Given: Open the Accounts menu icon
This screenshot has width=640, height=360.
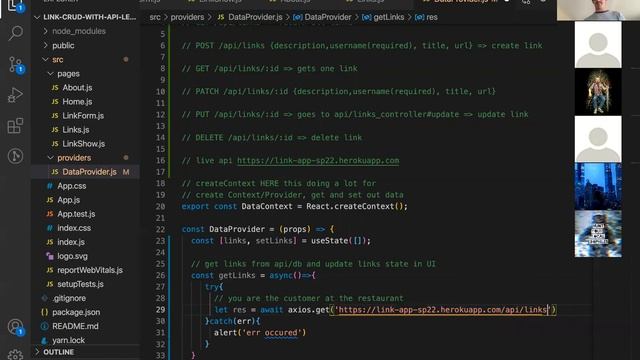Looking at the screenshot, I should 16,327.
